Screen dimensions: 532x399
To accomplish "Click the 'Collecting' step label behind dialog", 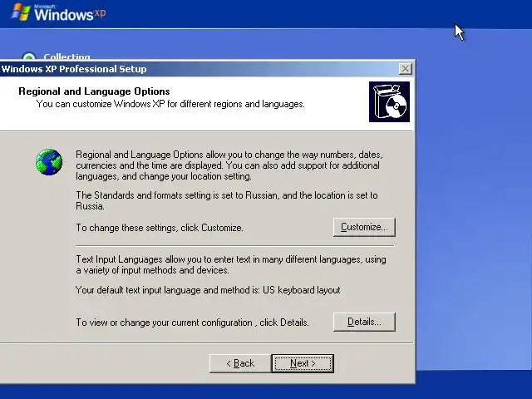I will (66, 57).
